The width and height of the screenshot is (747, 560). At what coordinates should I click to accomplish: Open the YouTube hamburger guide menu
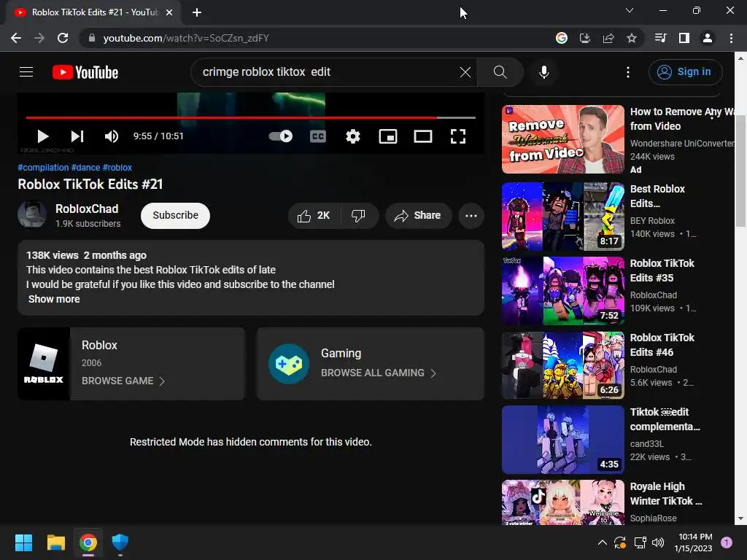pyautogui.click(x=26, y=72)
